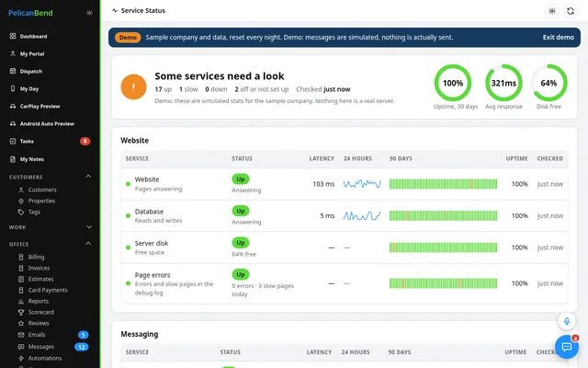Screen dimensions: 588x368
Task: Click the 5 ms latency value
Action: 327,215
